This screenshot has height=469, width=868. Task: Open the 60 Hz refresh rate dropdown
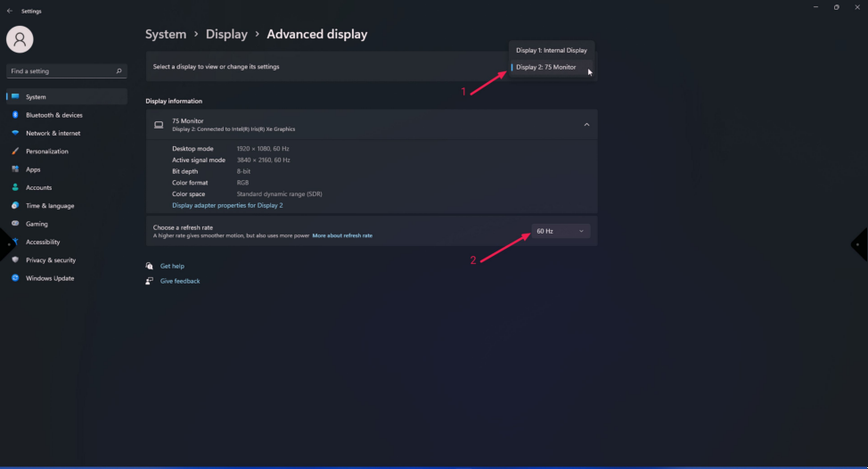[560, 231]
